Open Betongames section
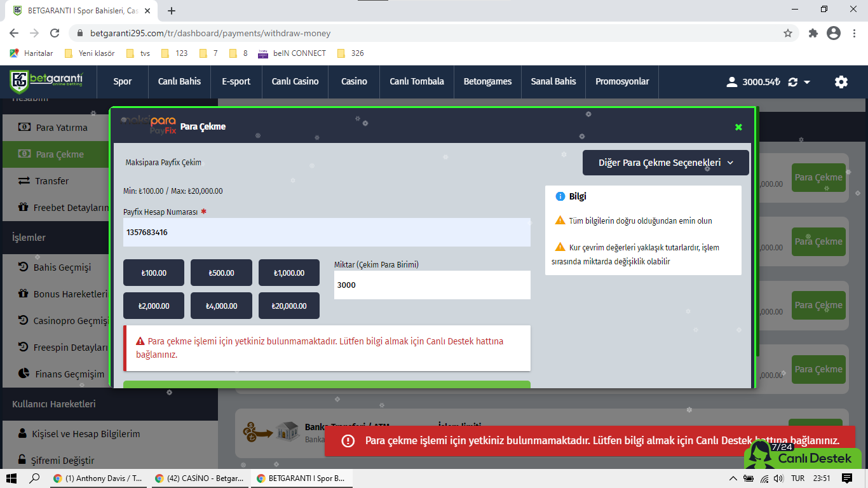Image resolution: width=868 pixels, height=488 pixels. pos(487,81)
